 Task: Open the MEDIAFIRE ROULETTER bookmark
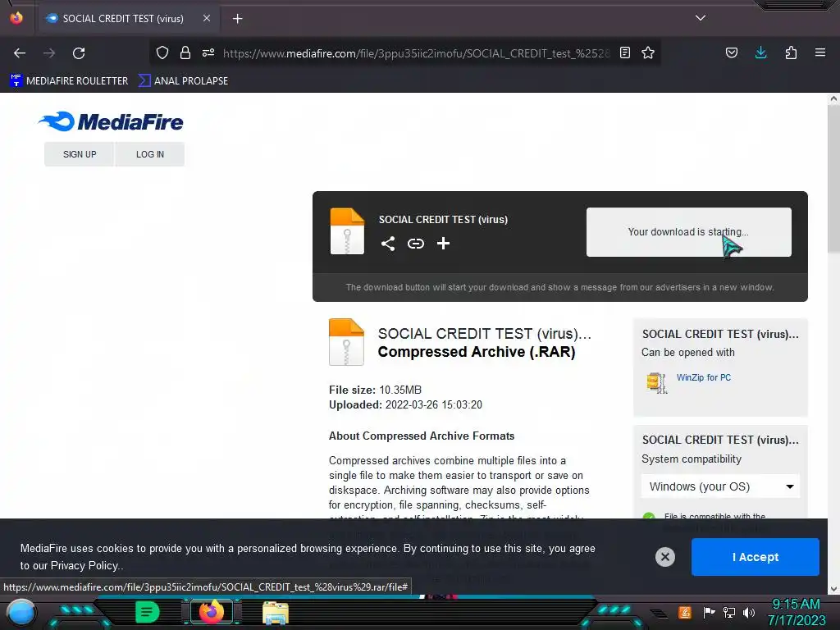pyautogui.click(x=69, y=81)
